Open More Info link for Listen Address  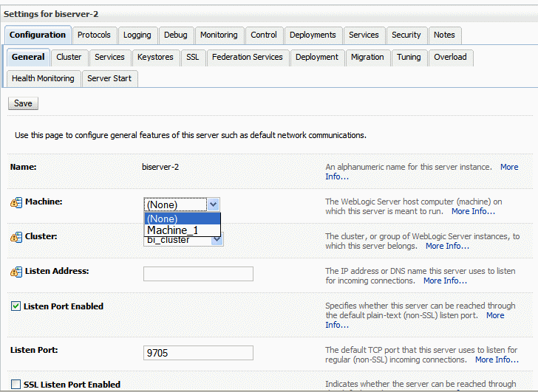(445, 281)
